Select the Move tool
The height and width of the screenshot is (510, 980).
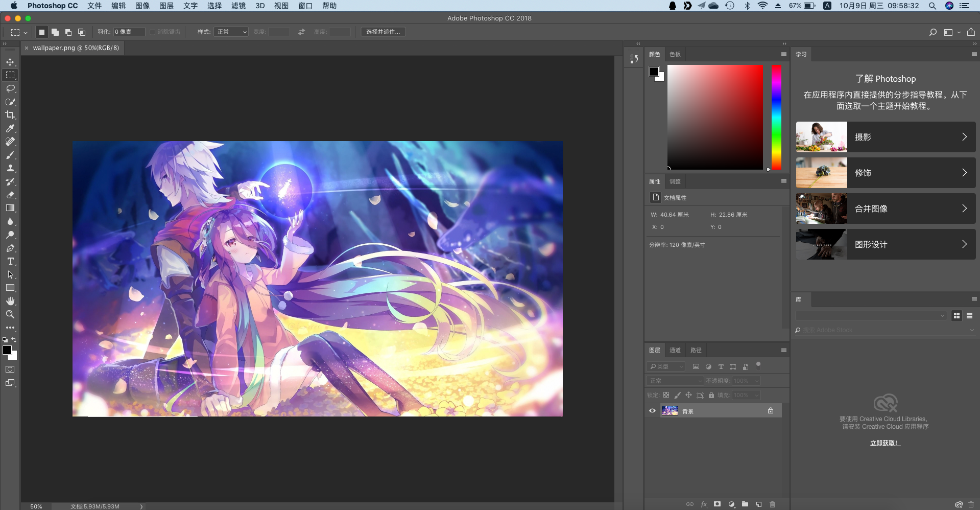(x=10, y=62)
